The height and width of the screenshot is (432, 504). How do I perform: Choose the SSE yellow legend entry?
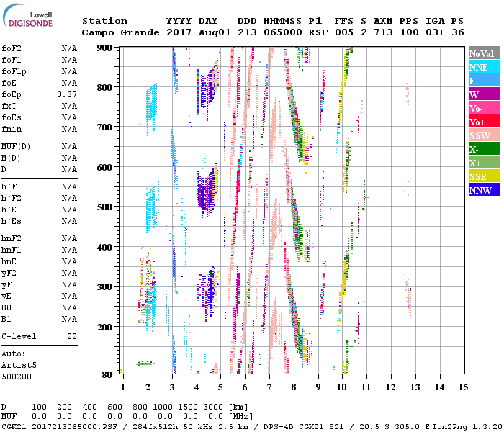(x=484, y=176)
